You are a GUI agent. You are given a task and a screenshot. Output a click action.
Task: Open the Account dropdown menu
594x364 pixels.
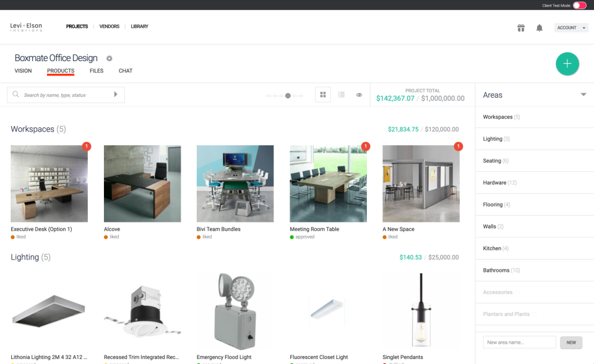(x=570, y=27)
